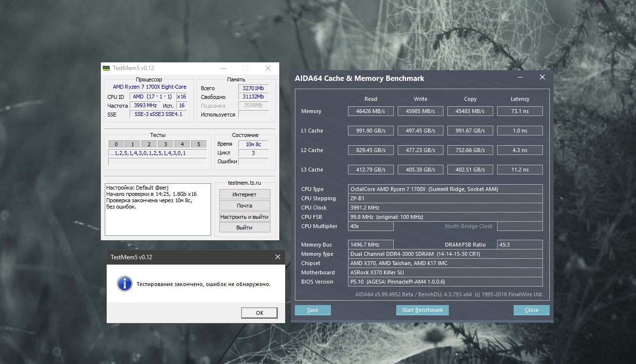Click L3 Cache Read value 412.79 GB/s
The width and height of the screenshot is (636, 364).
click(x=371, y=170)
